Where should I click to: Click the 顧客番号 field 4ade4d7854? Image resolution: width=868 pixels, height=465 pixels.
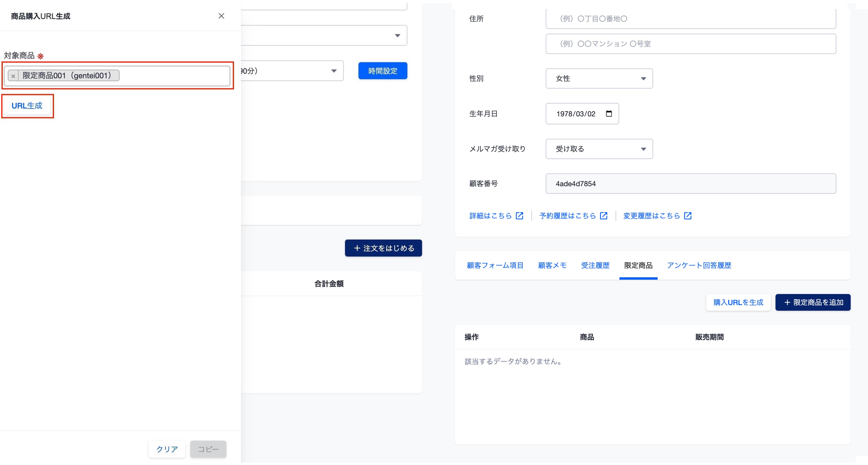tap(691, 184)
